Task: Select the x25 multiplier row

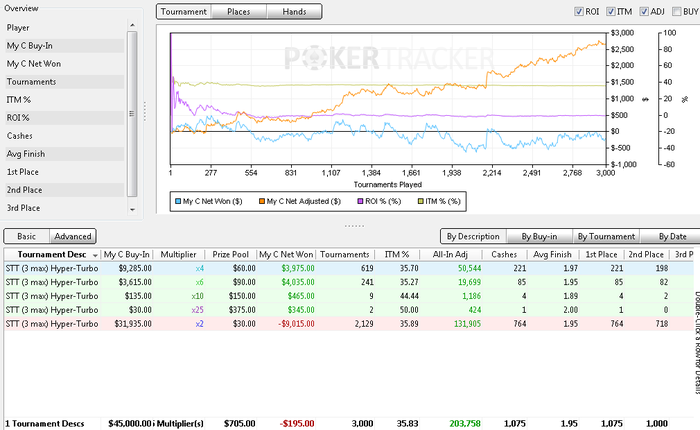Action: 349,310
